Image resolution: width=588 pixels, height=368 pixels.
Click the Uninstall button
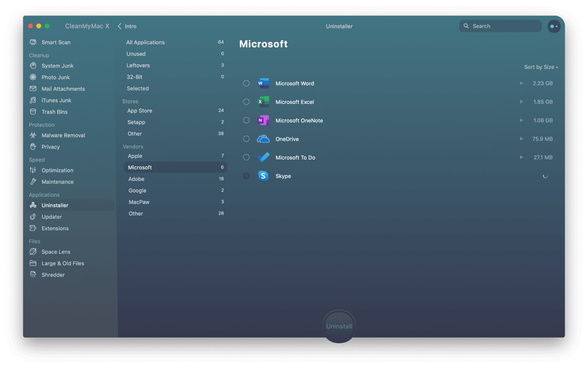pos(339,326)
